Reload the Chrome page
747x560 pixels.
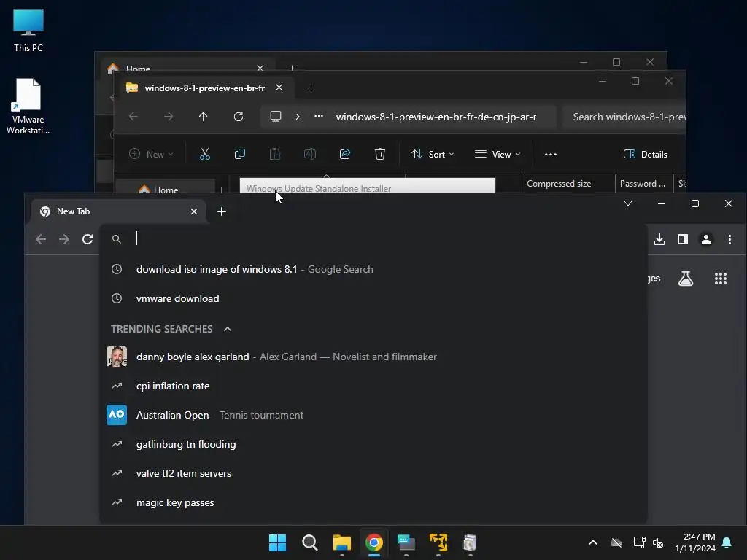(88, 239)
